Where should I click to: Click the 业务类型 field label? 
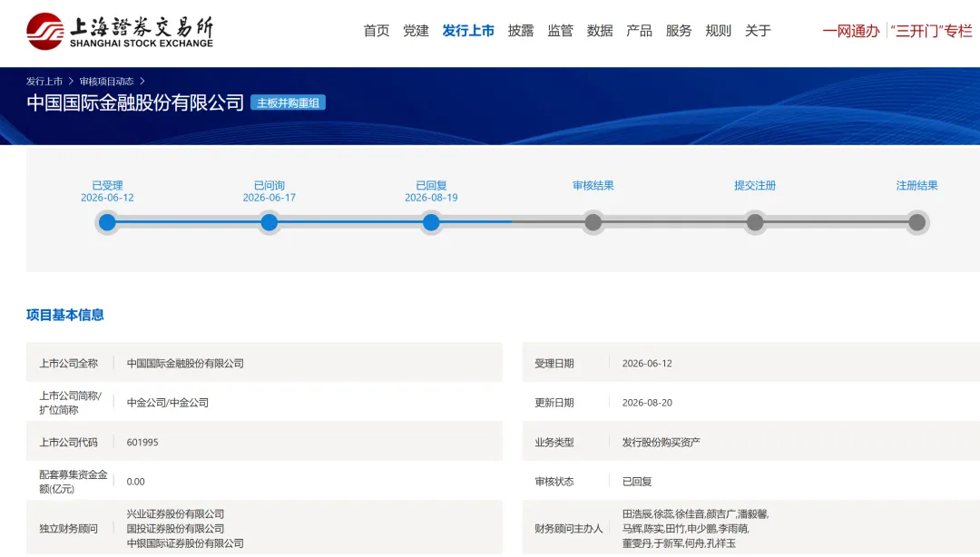tap(554, 442)
